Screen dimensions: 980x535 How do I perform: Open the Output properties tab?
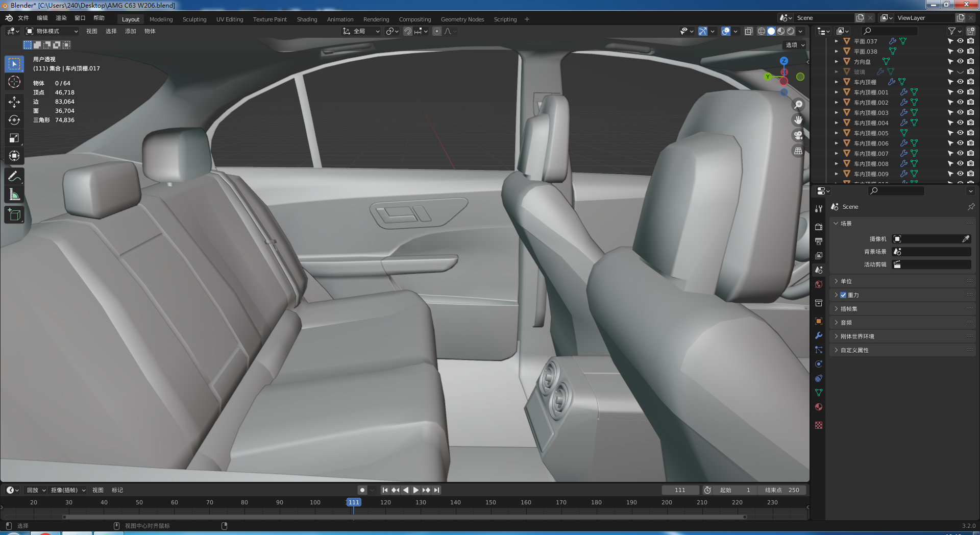click(819, 241)
